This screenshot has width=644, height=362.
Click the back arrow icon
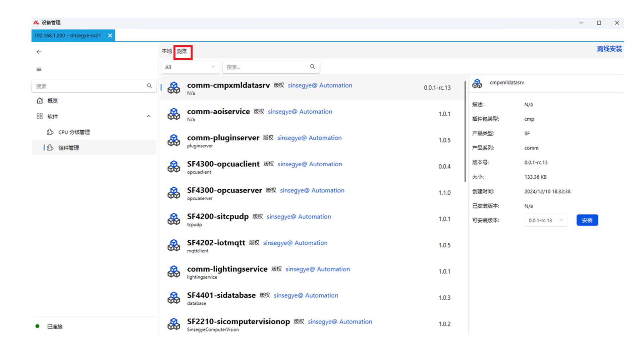pos(39,52)
